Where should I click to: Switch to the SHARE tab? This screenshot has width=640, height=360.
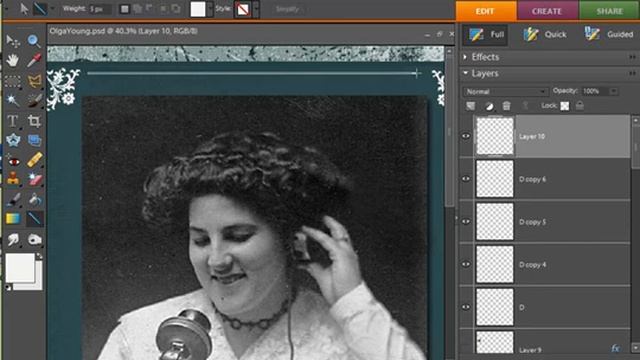click(609, 11)
